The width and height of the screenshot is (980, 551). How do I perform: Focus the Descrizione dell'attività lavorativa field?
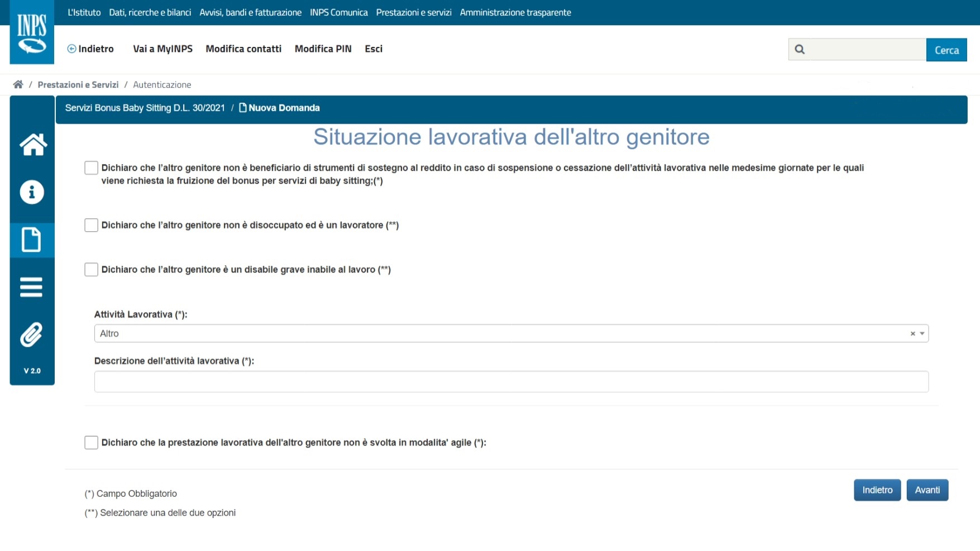[511, 382]
